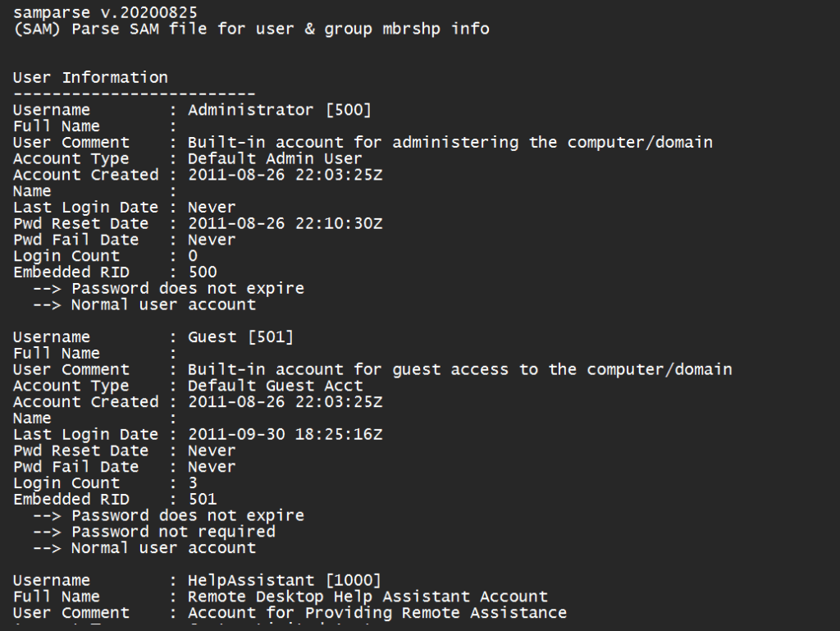Select the "Administrator [500]" username value
This screenshot has width=840, height=631.
coord(280,110)
